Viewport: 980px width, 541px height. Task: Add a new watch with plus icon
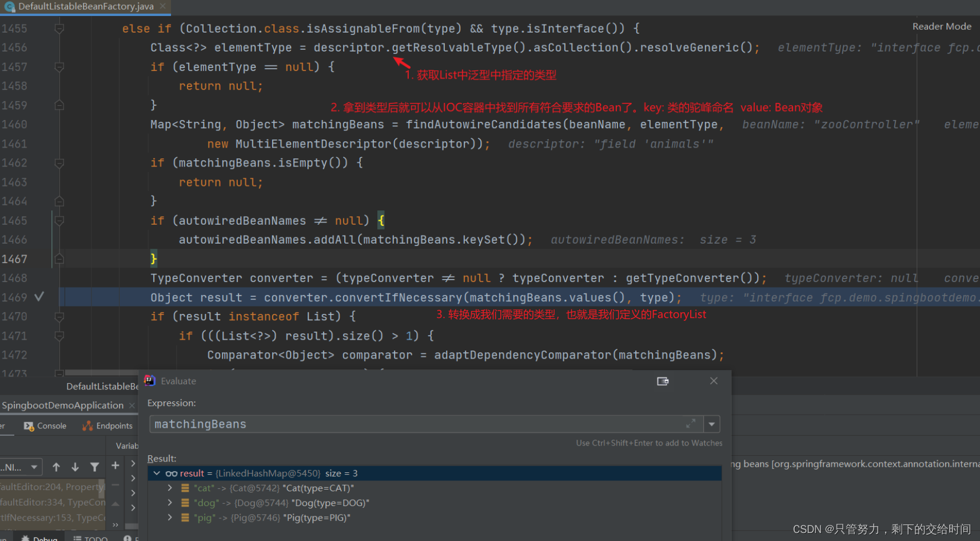pyautogui.click(x=115, y=466)
